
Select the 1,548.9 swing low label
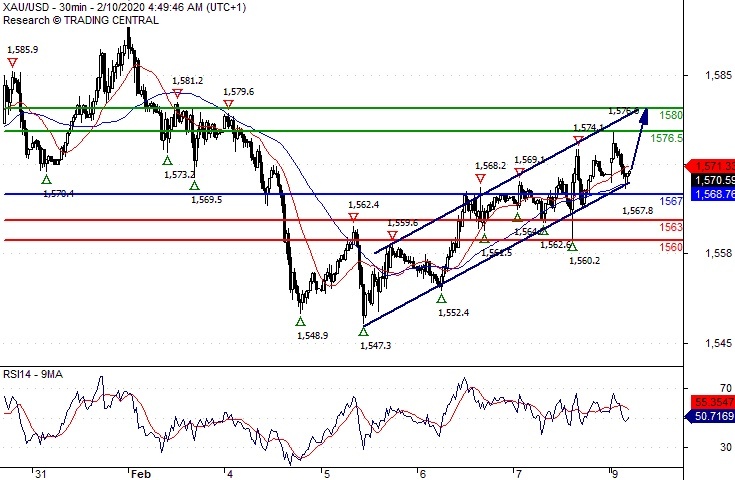313,336
